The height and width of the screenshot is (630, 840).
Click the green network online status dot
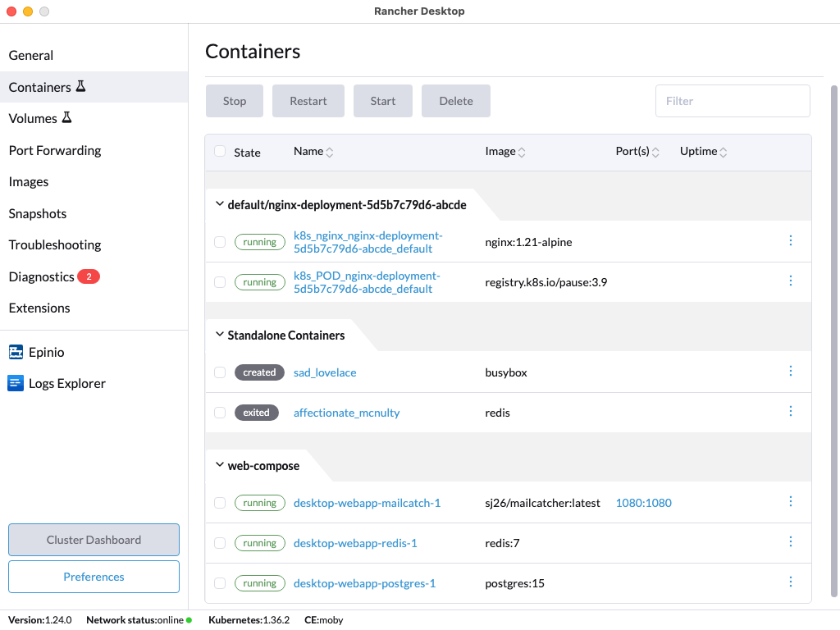tap(189, 620)
